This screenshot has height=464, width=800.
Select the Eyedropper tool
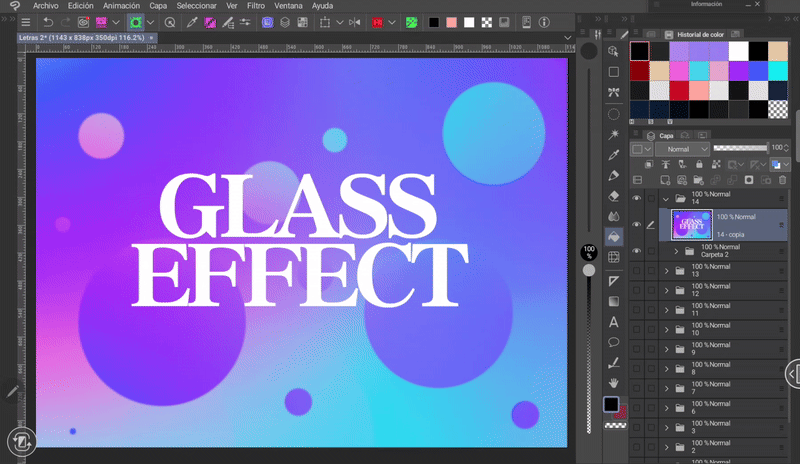[614, 154]
